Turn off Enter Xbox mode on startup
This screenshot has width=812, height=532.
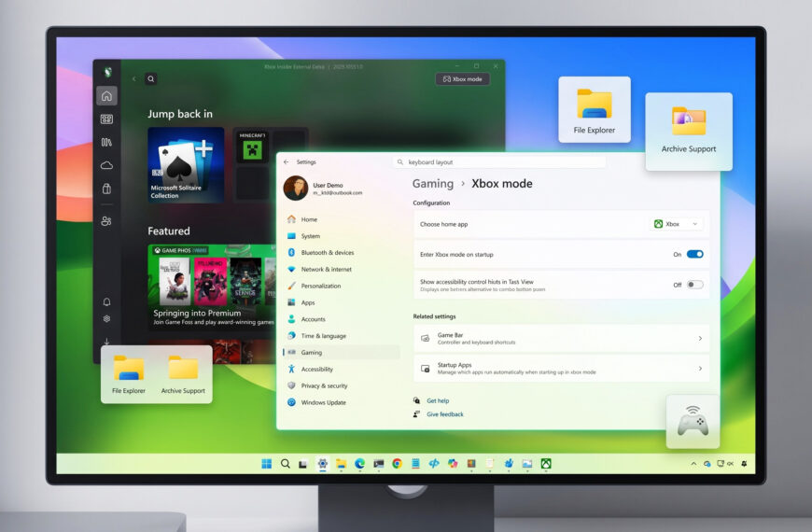695,255
